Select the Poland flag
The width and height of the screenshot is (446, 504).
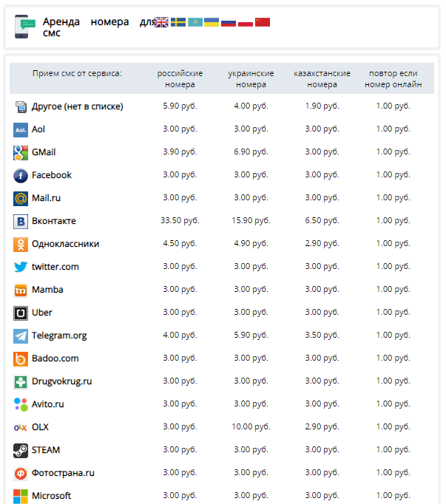pos(246,22)
